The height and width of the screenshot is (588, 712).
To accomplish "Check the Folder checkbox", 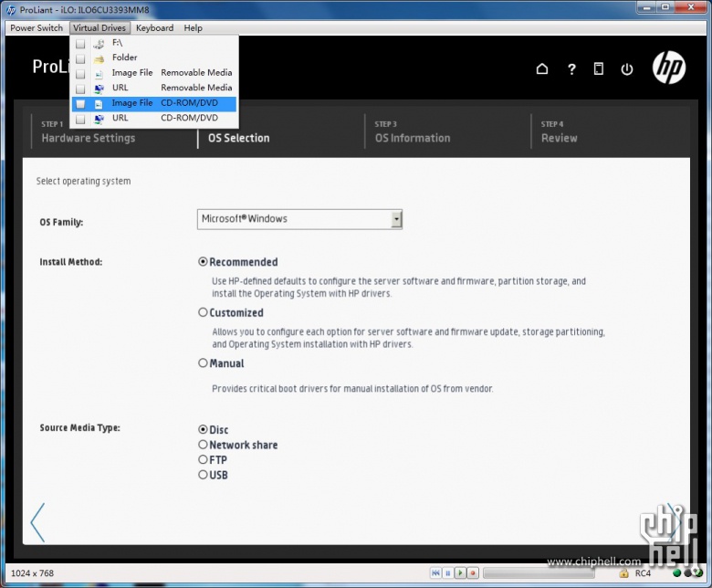I will click(80, 59).
